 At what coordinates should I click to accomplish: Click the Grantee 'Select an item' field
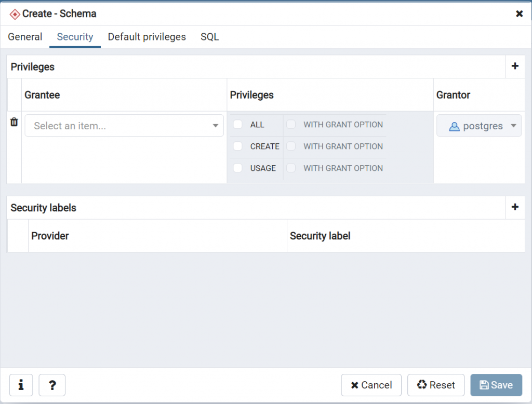point(119,126)
